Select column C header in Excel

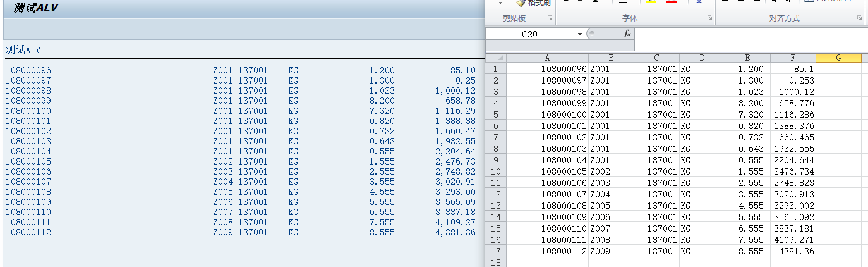656,58
